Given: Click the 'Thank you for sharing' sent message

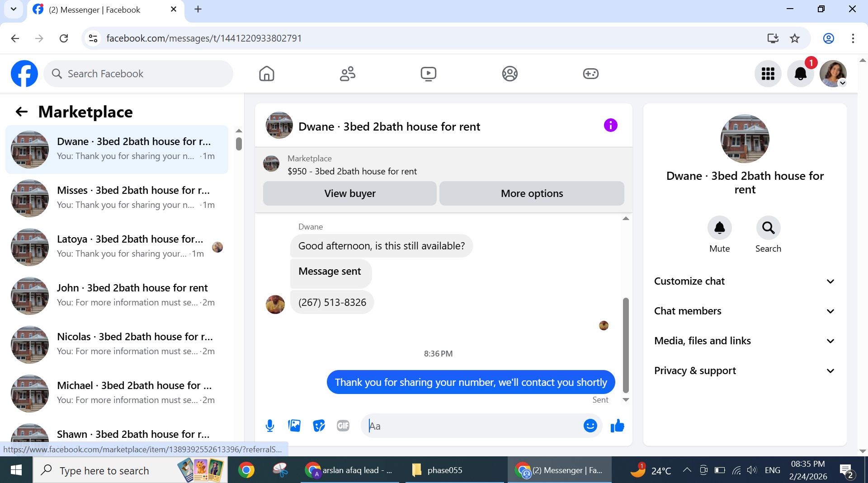Looking at the screenshot, I should pos(471,382).
